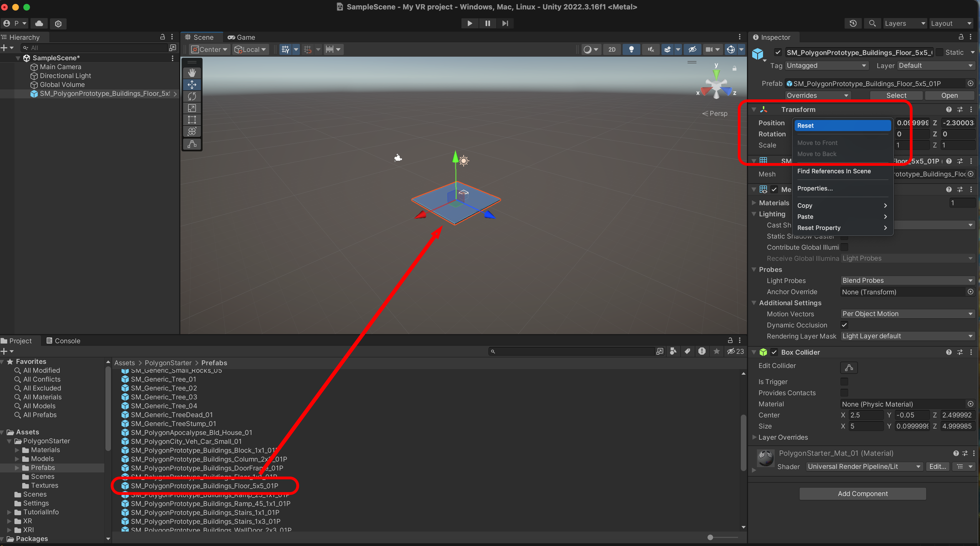The height and width of the screenshot is (546, 980).
Task: Switch to the Console tab
Action: (63, 341)
